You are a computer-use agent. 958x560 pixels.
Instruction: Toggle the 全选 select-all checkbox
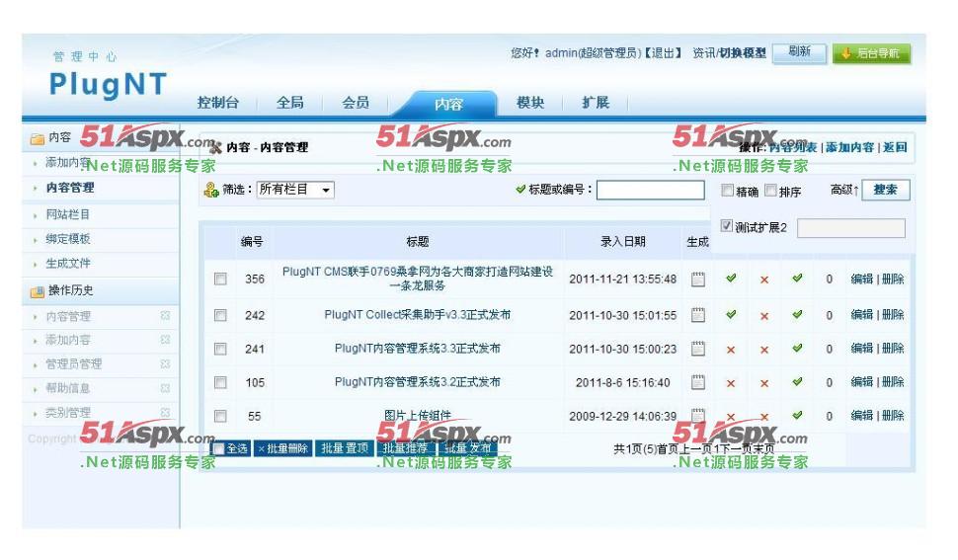219,448
